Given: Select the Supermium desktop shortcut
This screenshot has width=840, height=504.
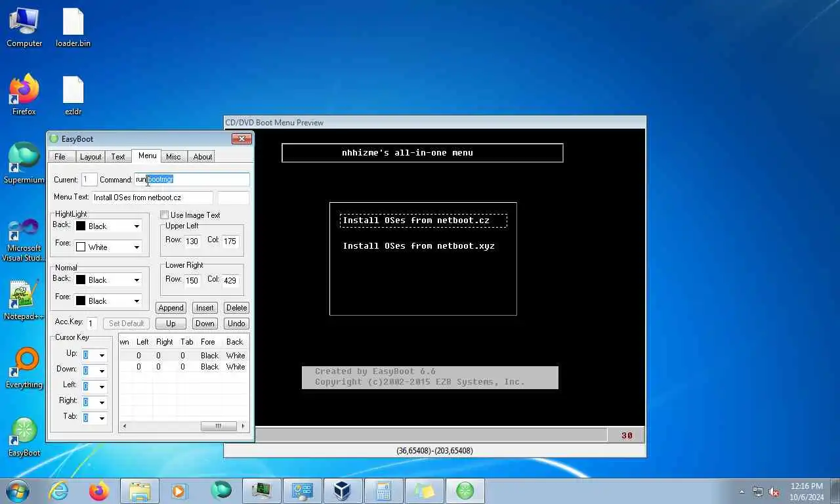Looking at the screenshot, I should point(24,163).
